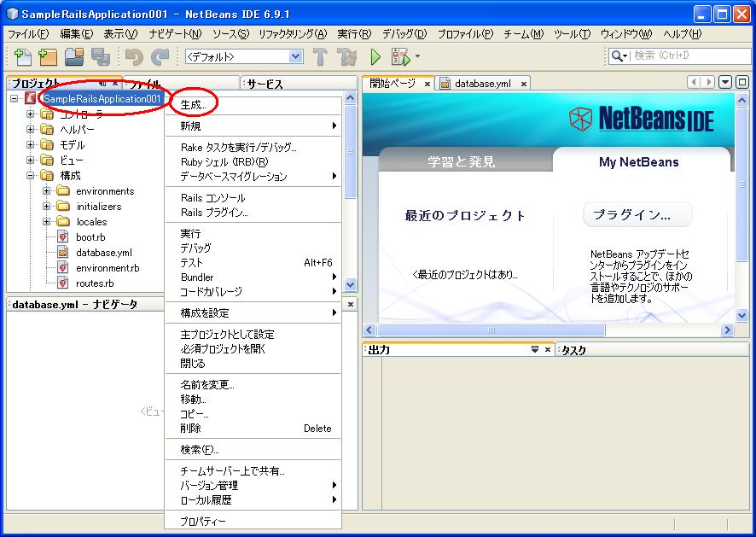Click the Clean and Build icon

pos(346,56)
